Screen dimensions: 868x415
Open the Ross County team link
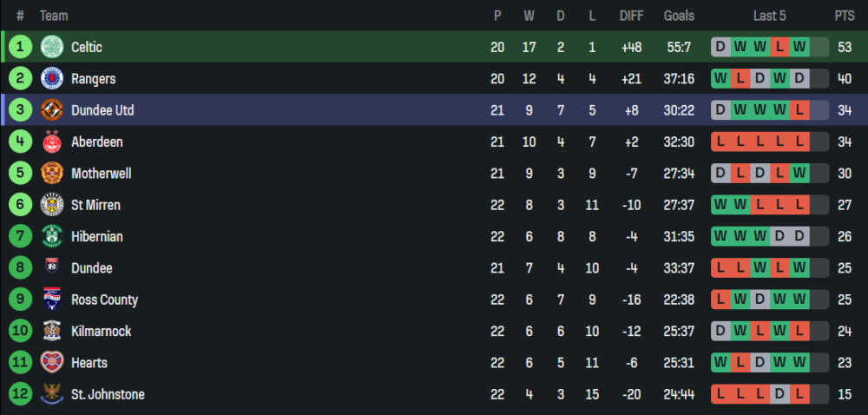pyautogui.click(x=104, y=300)
